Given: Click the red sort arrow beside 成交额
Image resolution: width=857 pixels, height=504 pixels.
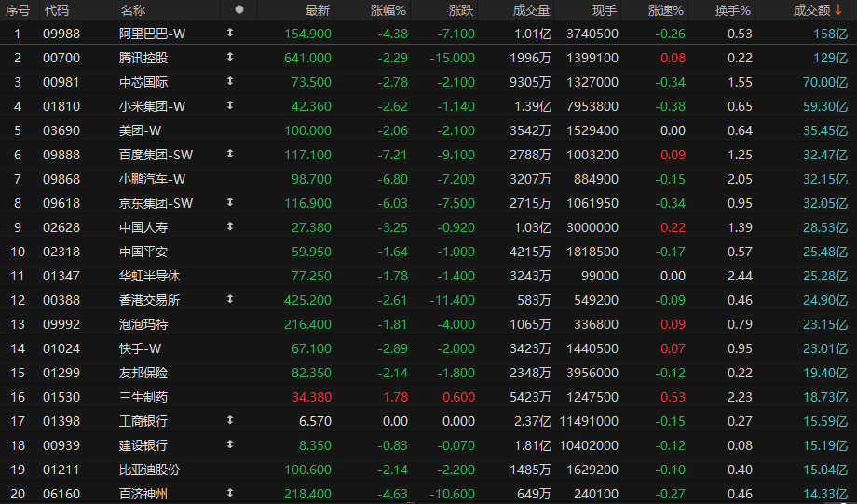Looking at the screenshot, I should (838, 10).
